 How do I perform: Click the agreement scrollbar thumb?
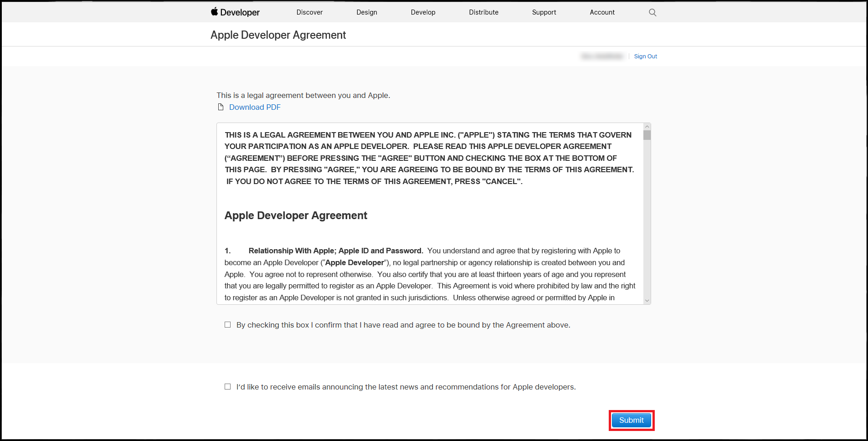click(x=647, y=135)
